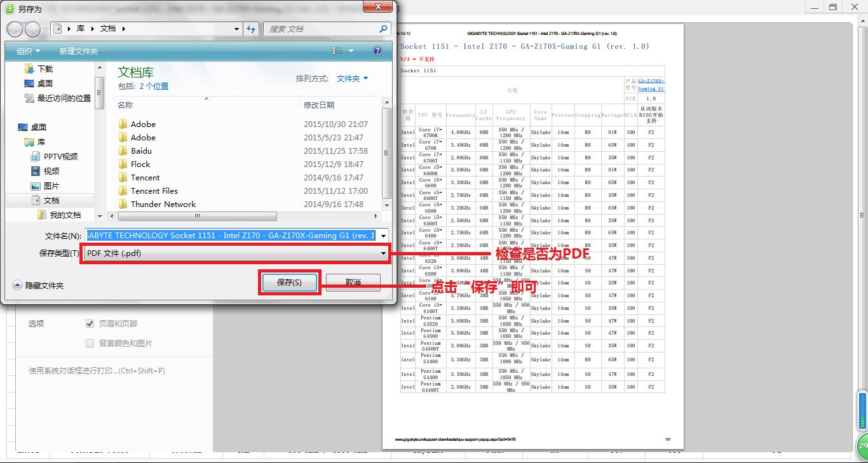Select 下载 in the navigation pane
This screenshot has height=463, width=868.
tap(45, 69)
